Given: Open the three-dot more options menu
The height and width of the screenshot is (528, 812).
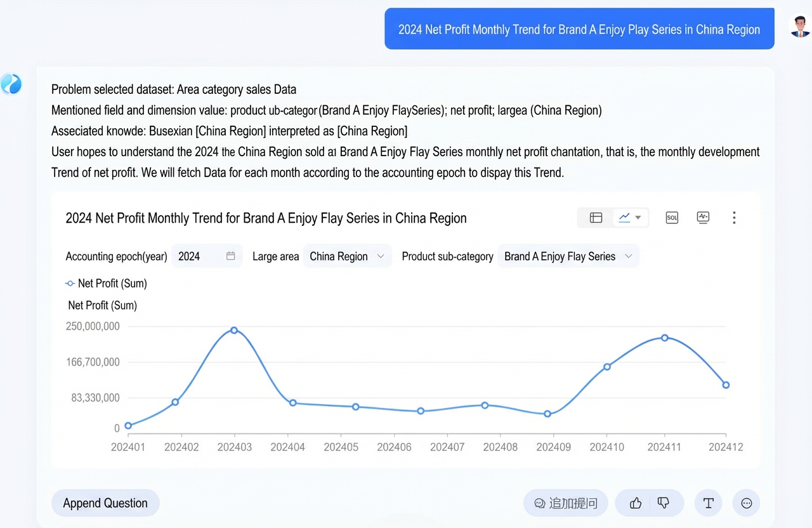Looking at the screenshot, I should [x=734, y=218].
